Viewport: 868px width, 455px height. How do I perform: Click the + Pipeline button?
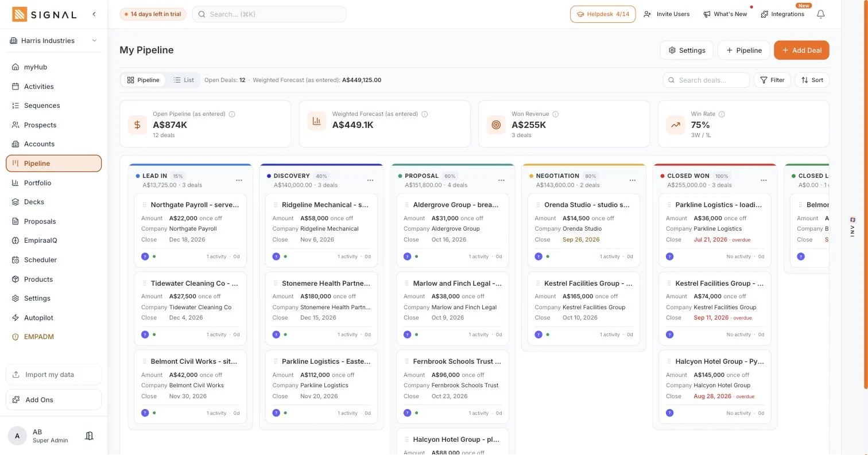point(744,50)
